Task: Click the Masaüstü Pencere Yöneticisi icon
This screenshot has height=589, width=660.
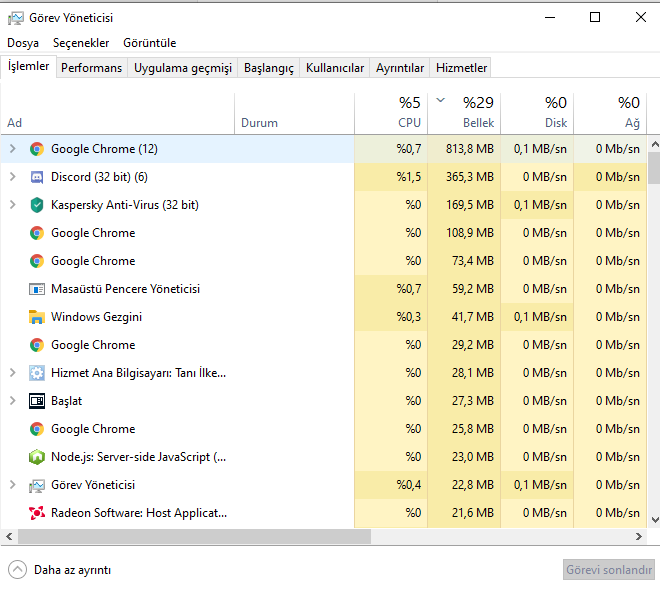Action: click(x=37, y=289)
